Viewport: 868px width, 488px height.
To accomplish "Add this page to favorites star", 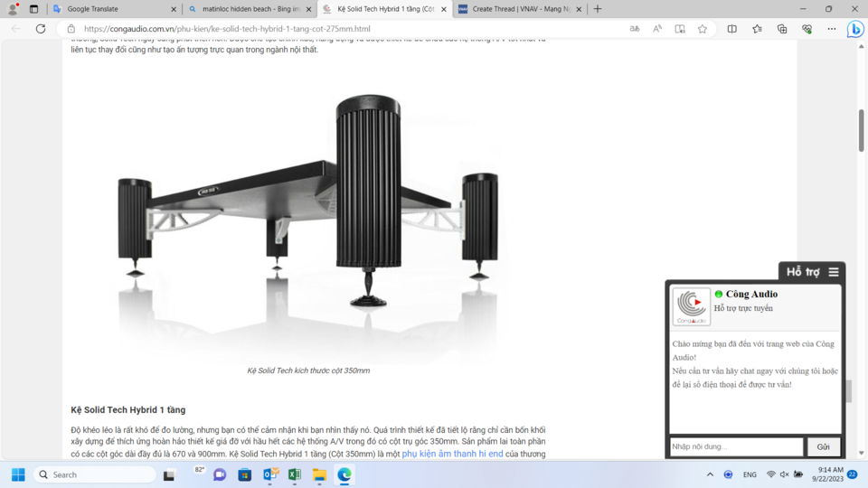I will coord(702,29).
